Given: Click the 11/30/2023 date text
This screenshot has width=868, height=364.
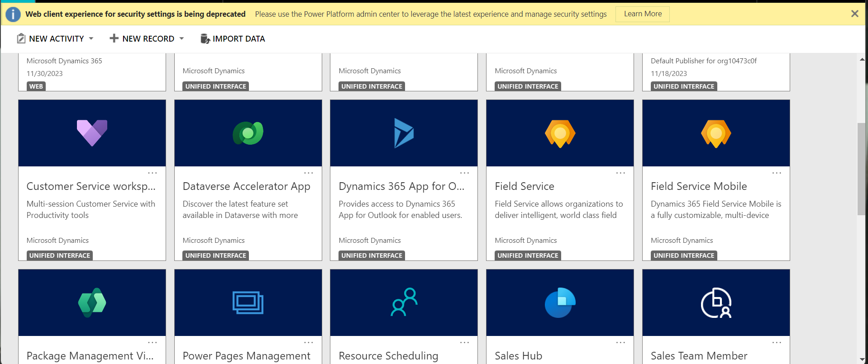Looking at the screenshot, I should point(45,74).
